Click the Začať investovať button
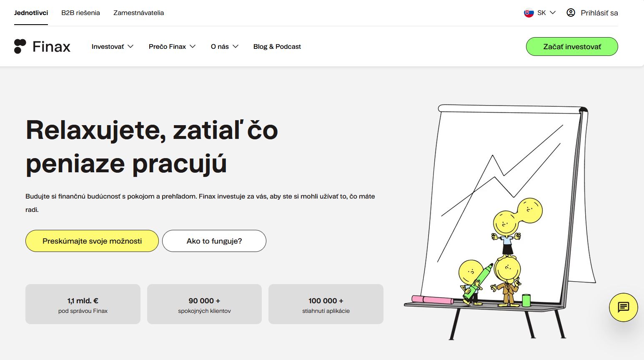This screenshot has width=644, height=360. coord(572,47)
